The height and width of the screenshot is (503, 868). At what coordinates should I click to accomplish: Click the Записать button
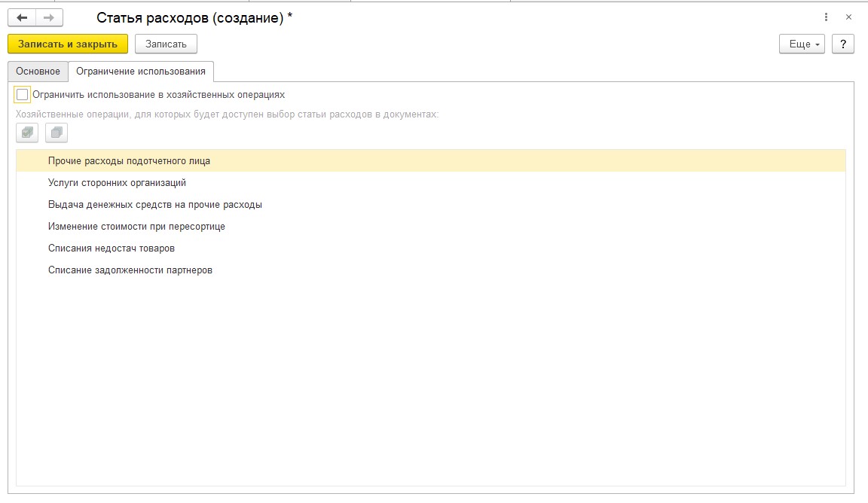point(166,44)
